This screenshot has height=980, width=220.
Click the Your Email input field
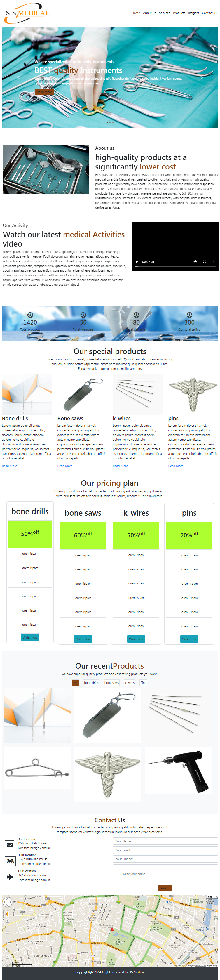click(165, 850)
